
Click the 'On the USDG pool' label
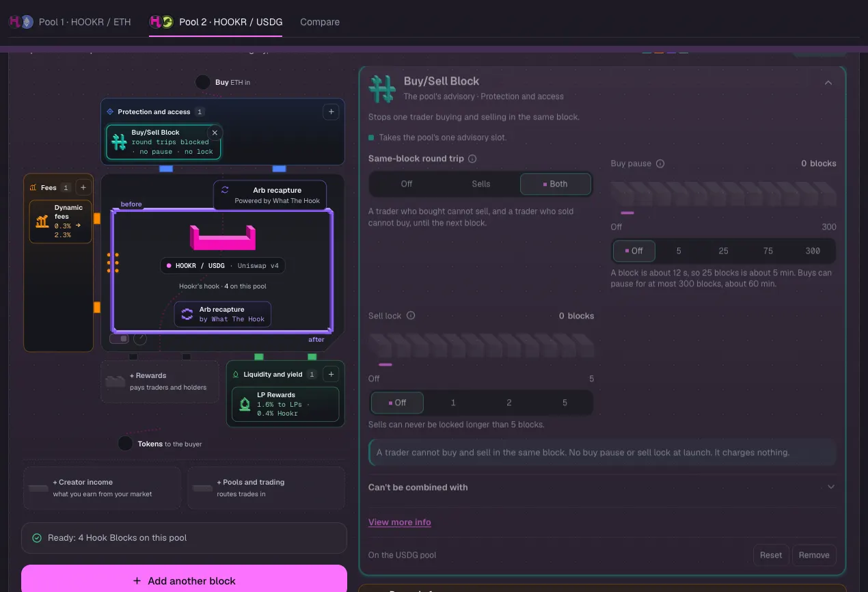click(403, 555)
